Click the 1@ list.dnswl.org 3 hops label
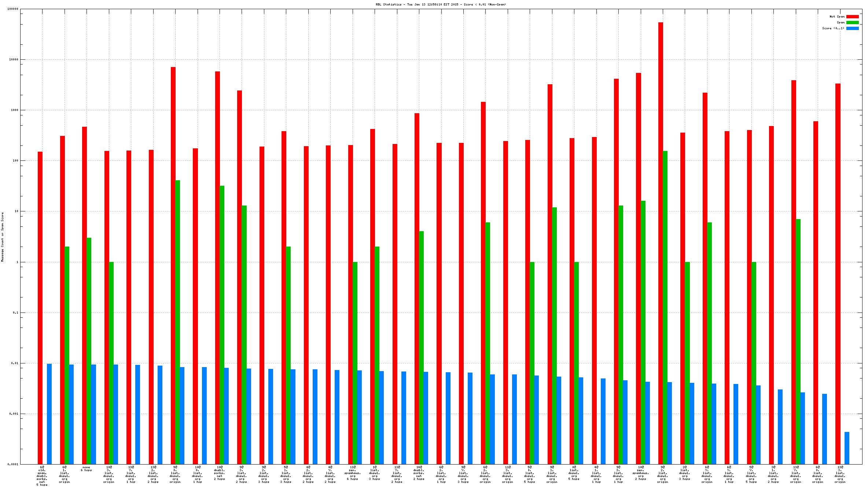 click(x=374, y=473)
